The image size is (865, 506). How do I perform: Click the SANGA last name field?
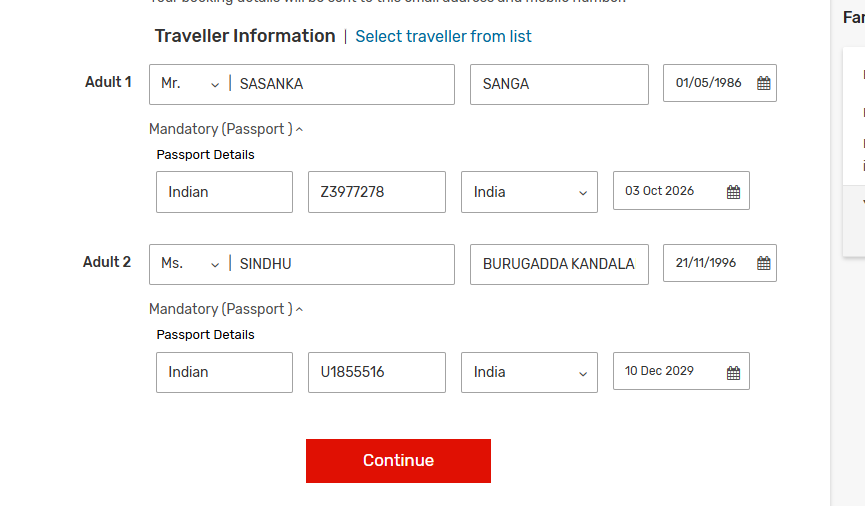(x=559, y=84)
